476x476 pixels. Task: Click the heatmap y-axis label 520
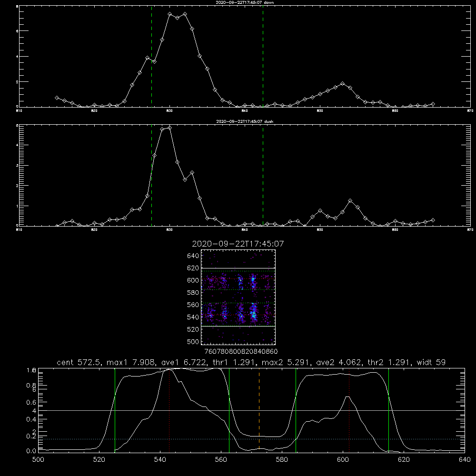click(x=193, y=329)
